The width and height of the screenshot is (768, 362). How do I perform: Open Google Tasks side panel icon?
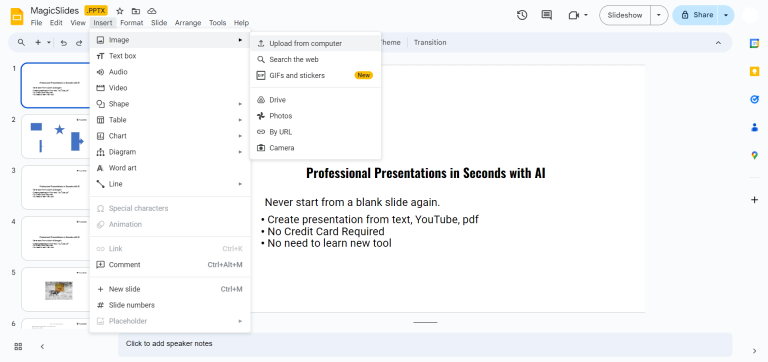coord(754,99)
